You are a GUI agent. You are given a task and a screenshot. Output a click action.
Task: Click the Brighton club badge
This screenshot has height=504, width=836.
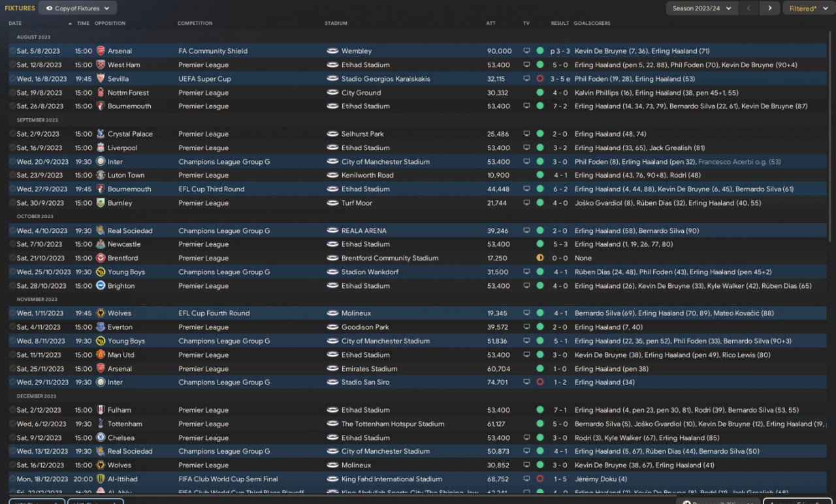101,286
